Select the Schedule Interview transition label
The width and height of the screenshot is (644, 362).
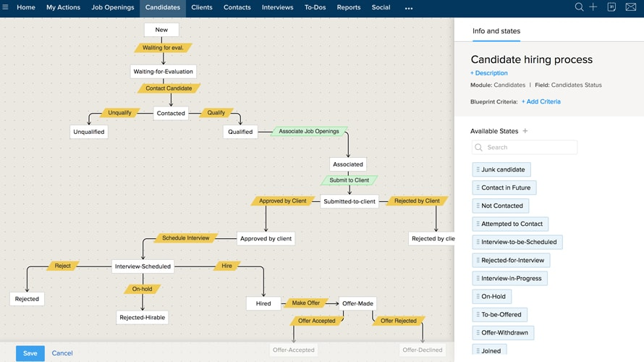(x=186, y=238)
